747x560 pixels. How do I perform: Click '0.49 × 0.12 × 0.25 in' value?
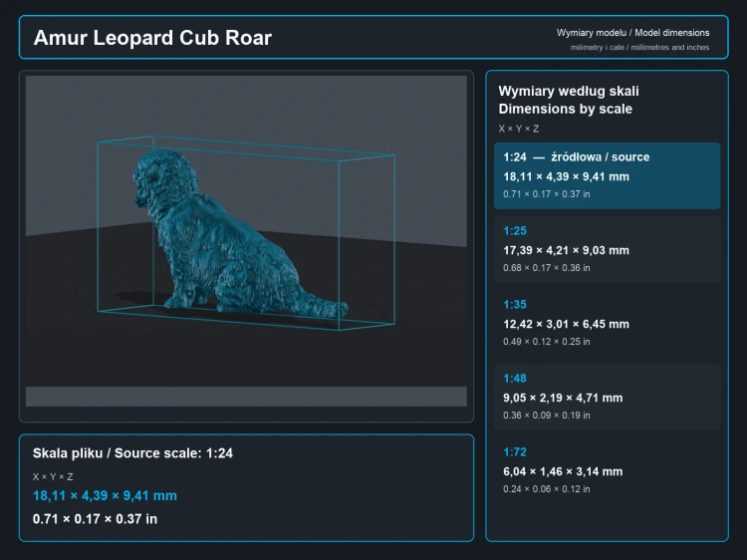[x=547, y=342]
